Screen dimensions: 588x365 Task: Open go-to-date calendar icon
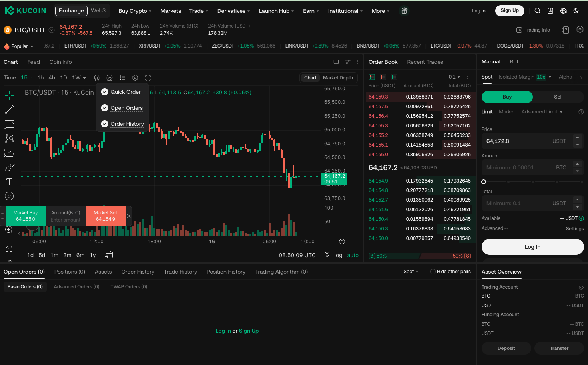(x=109, y=255)
